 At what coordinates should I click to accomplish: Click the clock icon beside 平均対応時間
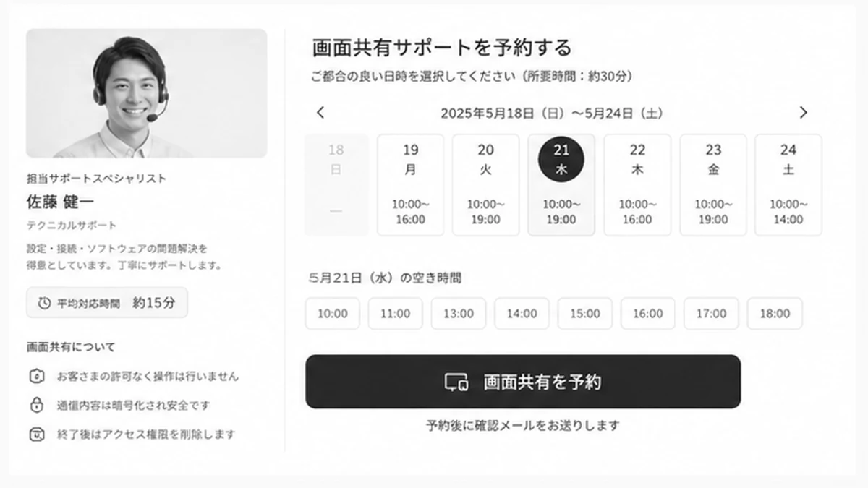pos(44,303)
